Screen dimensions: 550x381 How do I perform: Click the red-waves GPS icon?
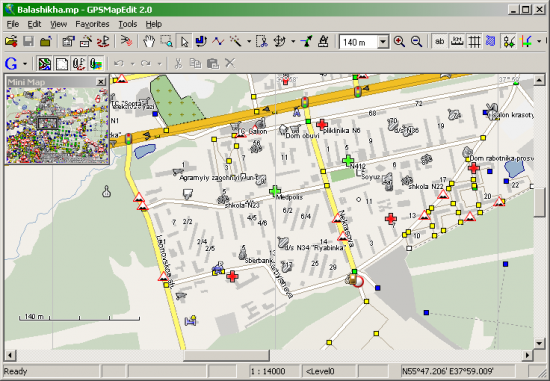tap(126, 42)
